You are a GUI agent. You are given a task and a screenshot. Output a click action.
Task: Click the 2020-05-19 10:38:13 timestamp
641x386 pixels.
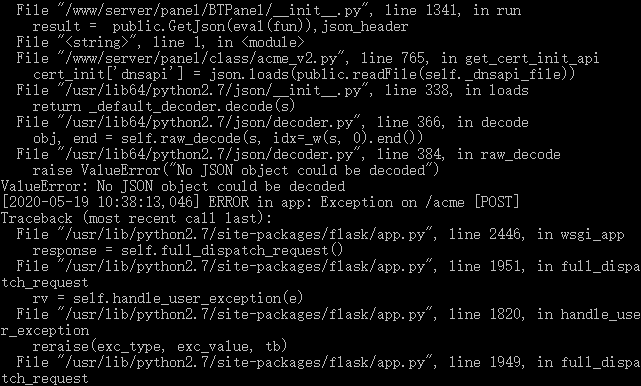(x=101, y=202)
